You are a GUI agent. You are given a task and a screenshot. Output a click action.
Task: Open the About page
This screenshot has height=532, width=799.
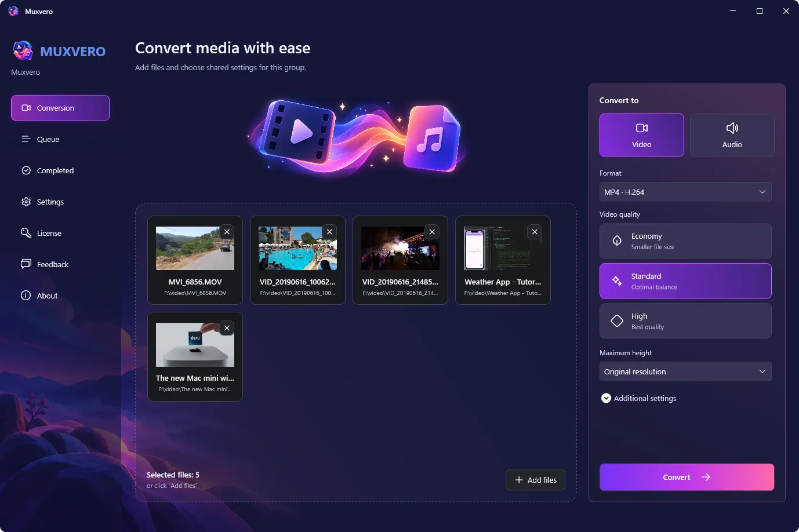coord(60,296)
